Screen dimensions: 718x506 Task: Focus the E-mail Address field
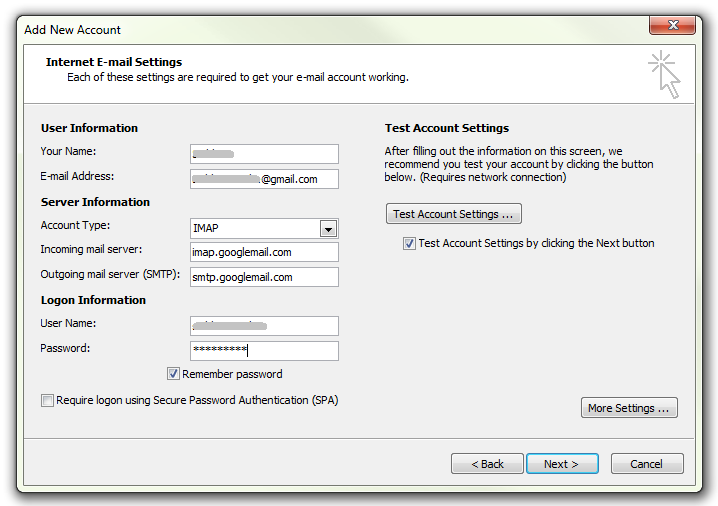264,179
